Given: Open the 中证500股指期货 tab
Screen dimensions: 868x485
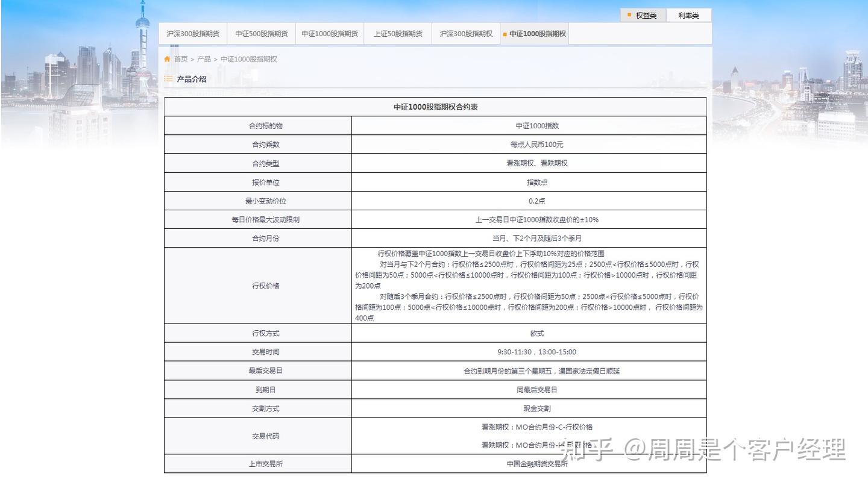Looking at the screenshot, I should click(x=262, y=34).
